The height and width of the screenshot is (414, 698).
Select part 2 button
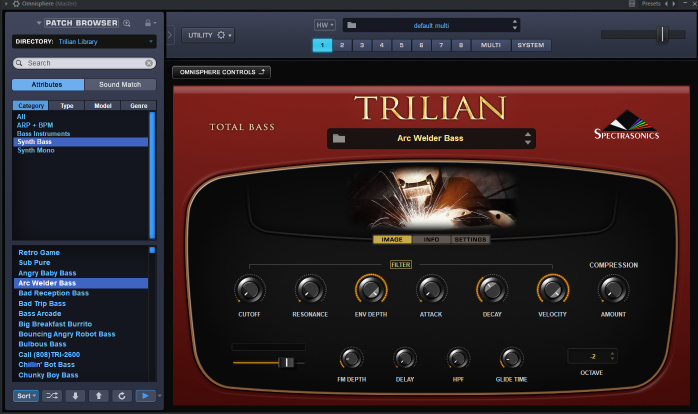(x=342, y=45)
